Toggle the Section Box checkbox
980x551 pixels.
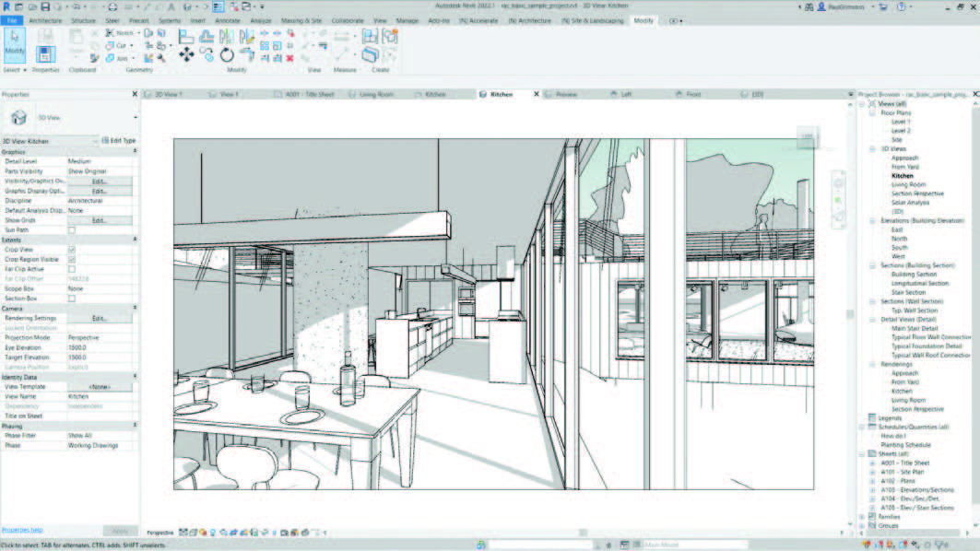coord(72,299)
